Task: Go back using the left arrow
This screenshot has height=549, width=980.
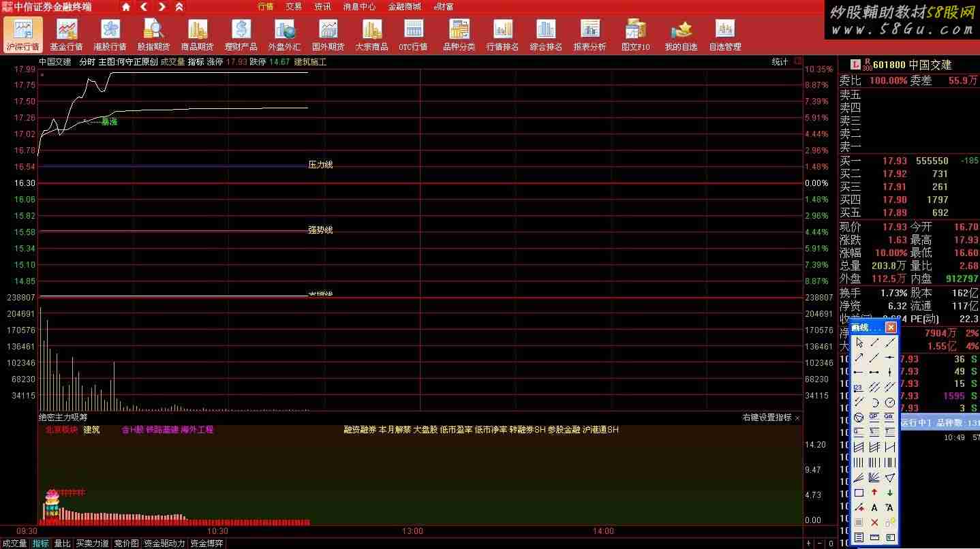Action: [x=144, y=7]
